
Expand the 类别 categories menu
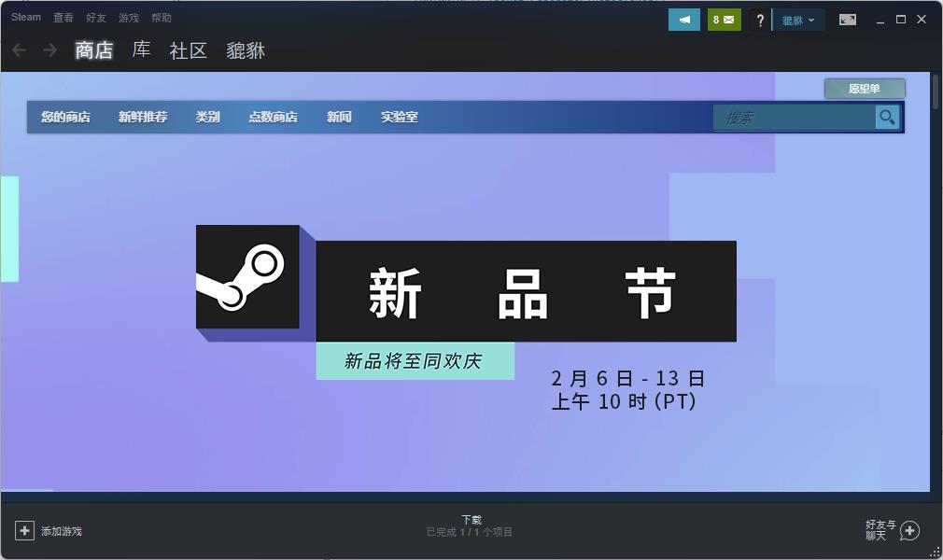pyautogui.click(x=207, y=117)
